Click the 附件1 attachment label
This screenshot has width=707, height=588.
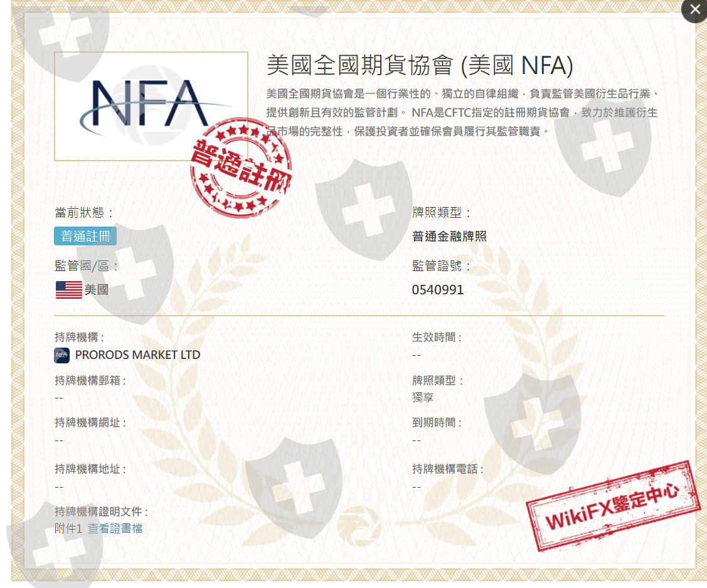pos(68,528)
